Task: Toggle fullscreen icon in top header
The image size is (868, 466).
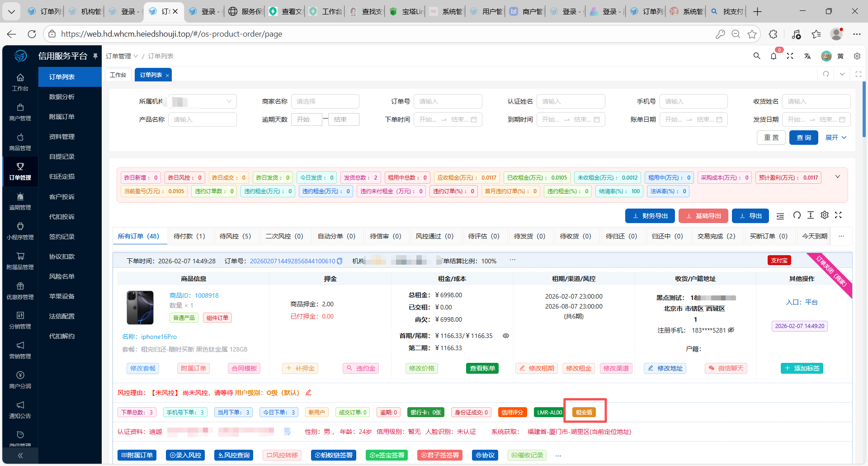Action: (790, 56)
